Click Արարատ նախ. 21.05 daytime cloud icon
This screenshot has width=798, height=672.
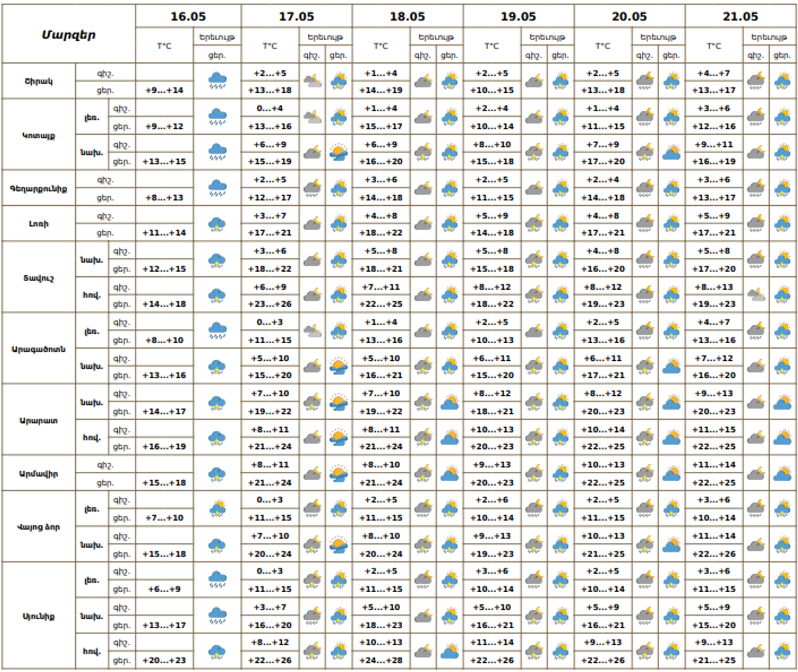782,402
